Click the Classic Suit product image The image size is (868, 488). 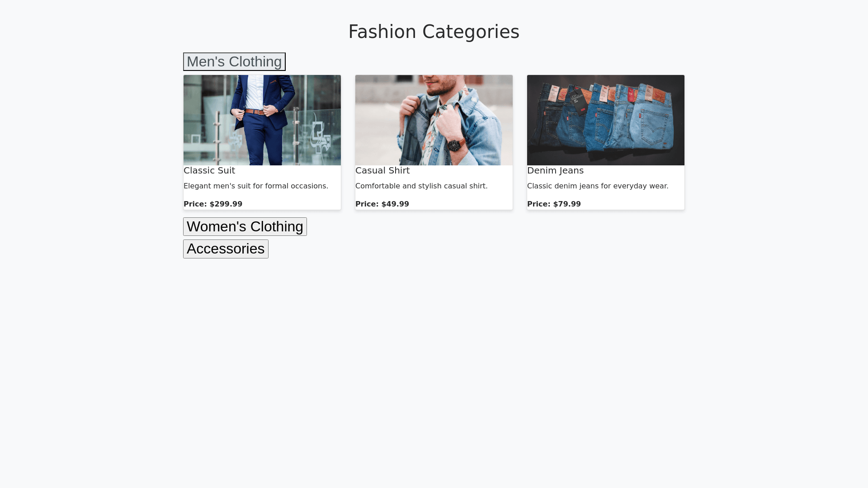262,120
